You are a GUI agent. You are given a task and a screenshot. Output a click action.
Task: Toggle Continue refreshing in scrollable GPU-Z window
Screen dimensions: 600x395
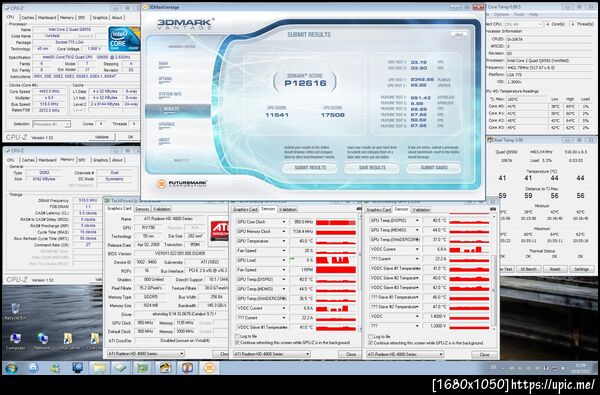tap(370, 343)
